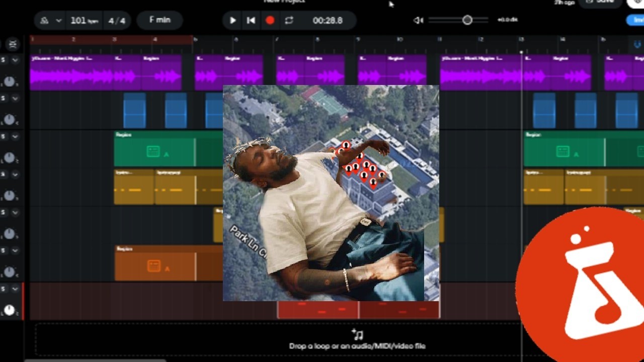
Task: Expand the orange track options chevron
Action: coord(15,250)
